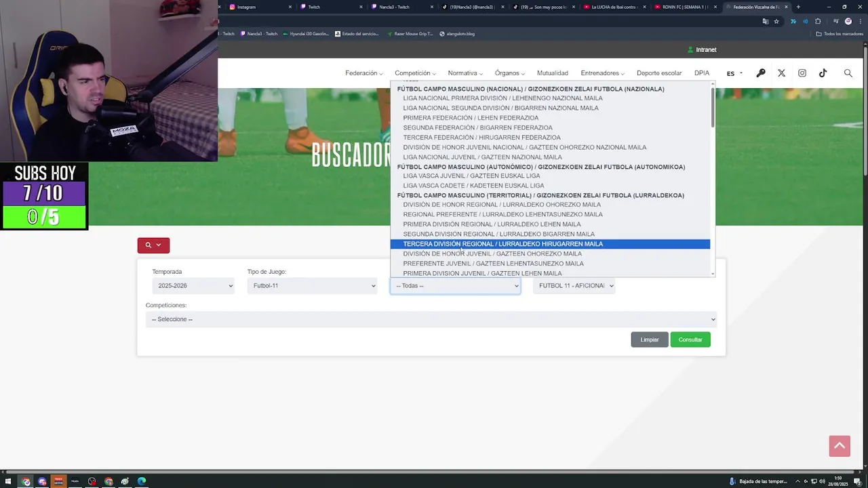Select DIVISIÓN DE HONOR REGIONAL option
The image size is (868, 488).
pos(550,205)
